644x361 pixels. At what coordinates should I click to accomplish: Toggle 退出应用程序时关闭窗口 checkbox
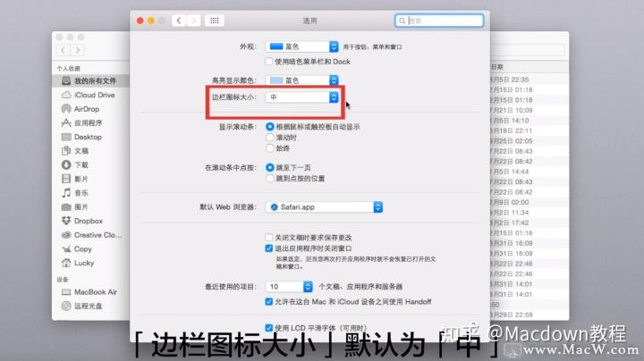pos(268,248)
